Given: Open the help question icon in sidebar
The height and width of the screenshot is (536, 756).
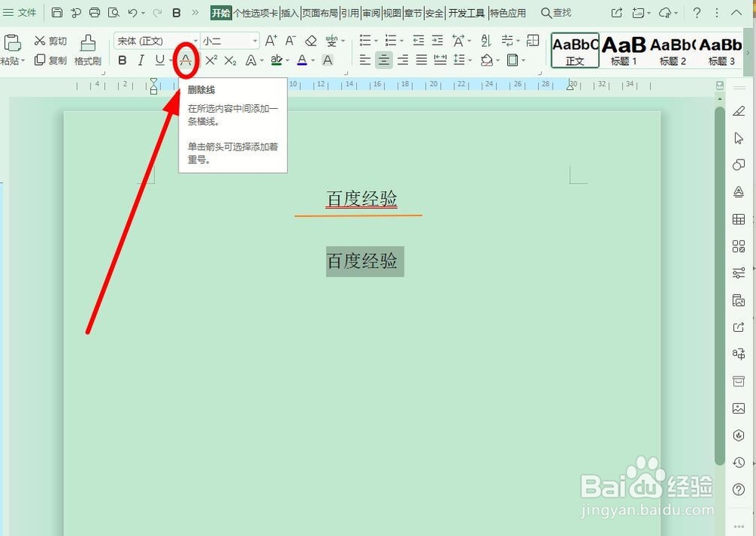Looking at the screenshot, I should tap(738, 490).
